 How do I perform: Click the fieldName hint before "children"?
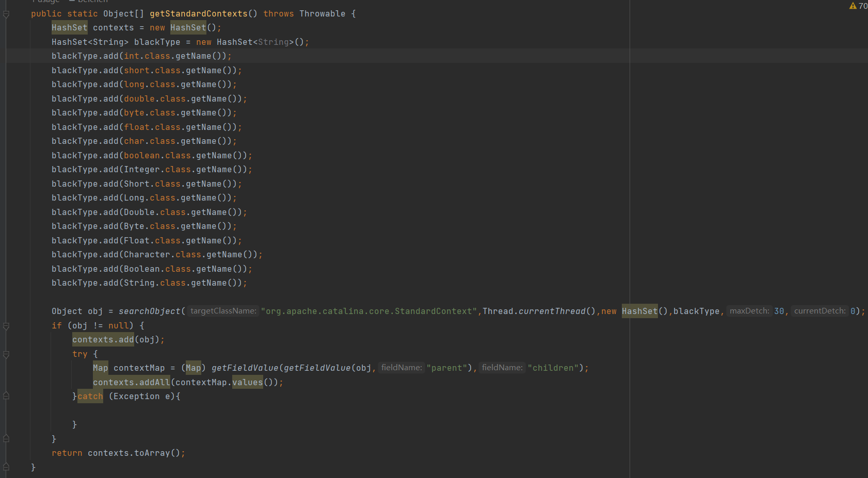[x=502, y=368]
